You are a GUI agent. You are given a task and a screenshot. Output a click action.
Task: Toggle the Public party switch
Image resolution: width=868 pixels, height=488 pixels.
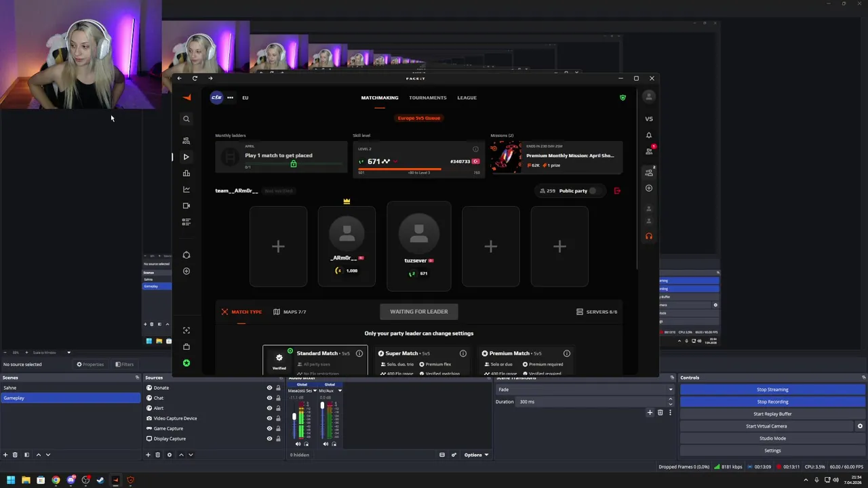(594, 190)
